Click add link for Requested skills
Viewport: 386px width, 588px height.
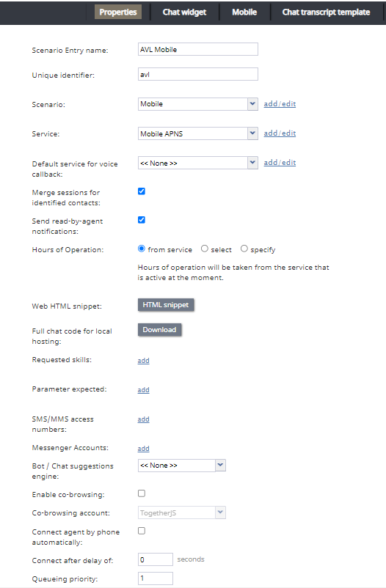coord(143,361)
